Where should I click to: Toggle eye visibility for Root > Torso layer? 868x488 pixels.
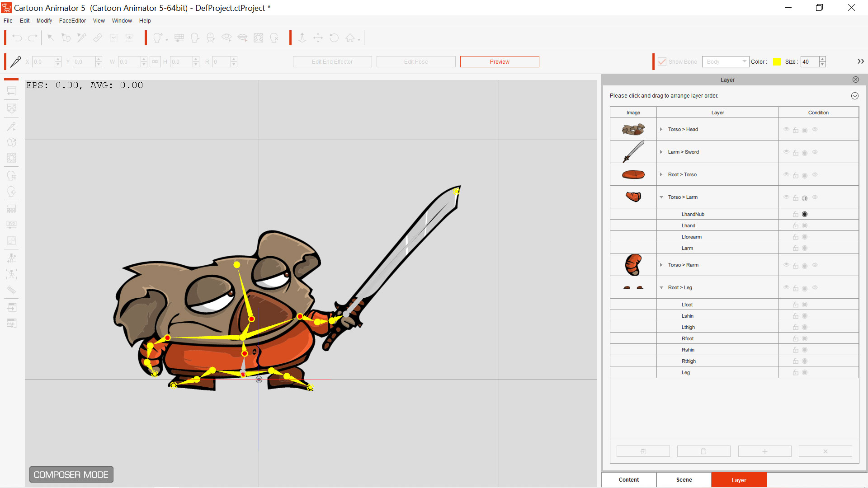coord(786,174)
